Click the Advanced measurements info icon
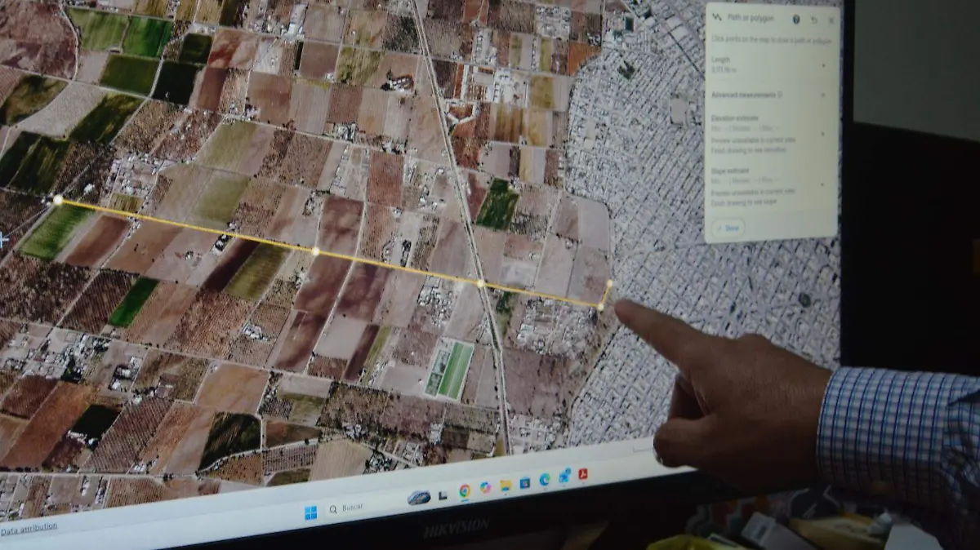The height and width of the screenshot is (550, 980). tap(779, 95)
